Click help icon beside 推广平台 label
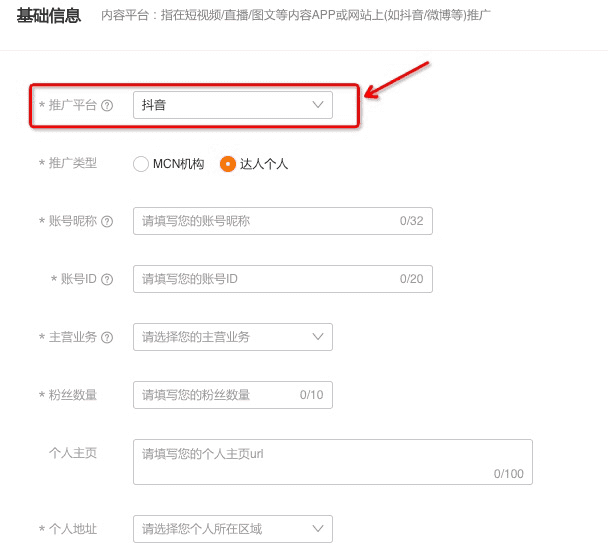Image resolution: width=608 pixels, height=559 pixels. click(107, 105)
